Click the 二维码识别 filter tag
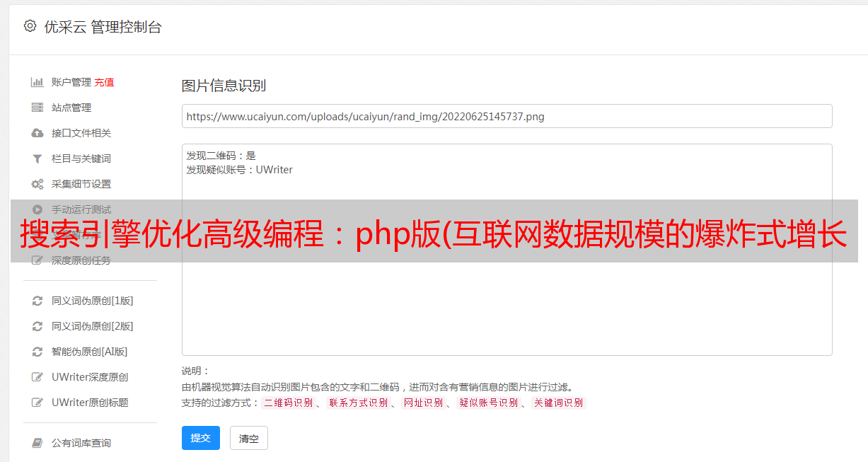The width and height of the screenshot is (868, 462). (x=288, y=403)
